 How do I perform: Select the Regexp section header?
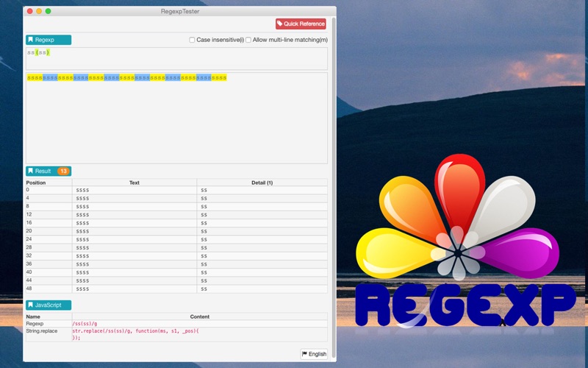49,40
